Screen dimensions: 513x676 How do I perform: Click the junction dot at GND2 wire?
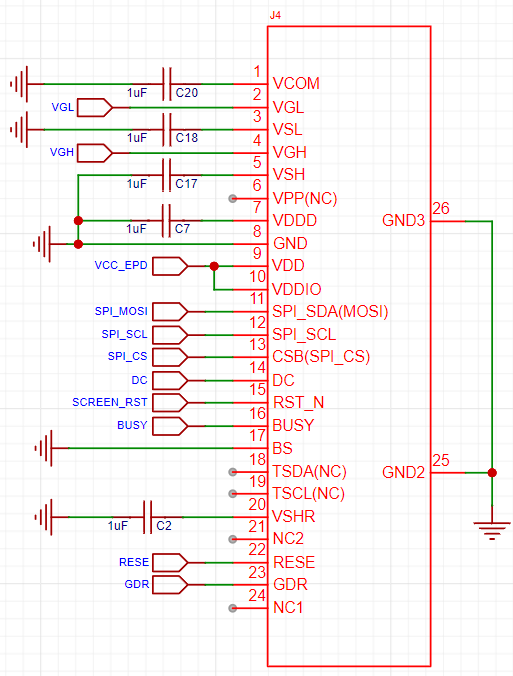click(492, 473)
